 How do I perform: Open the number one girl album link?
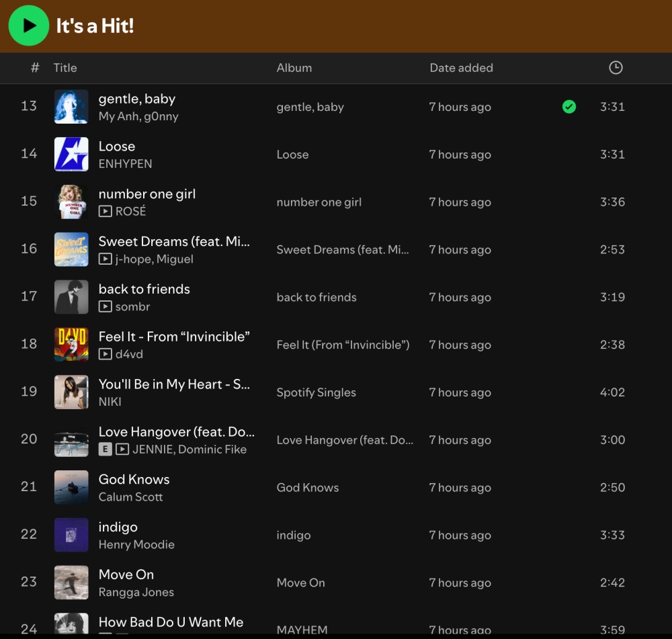[319, 202]
